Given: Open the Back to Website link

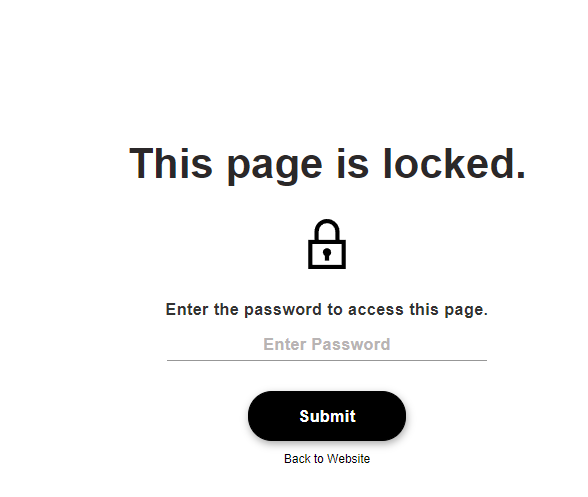Looking at the screenshot, I should click(x=327, y=458).
